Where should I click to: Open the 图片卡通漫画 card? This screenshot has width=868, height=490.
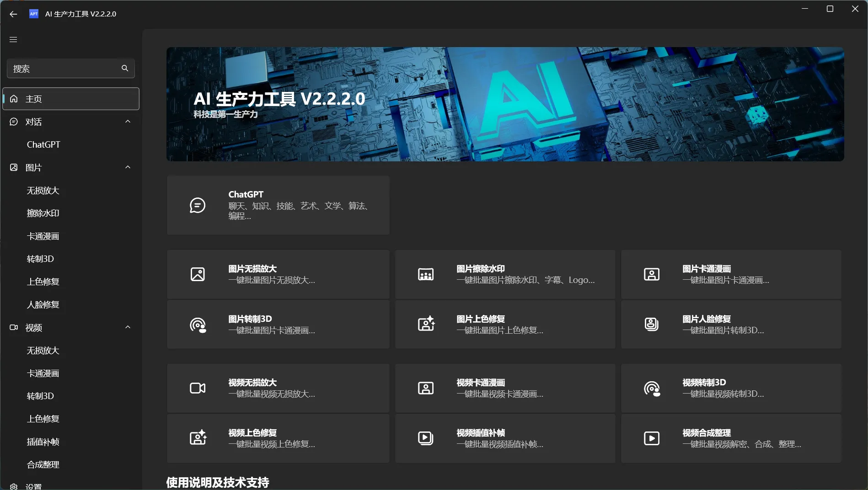click(731, 274)
